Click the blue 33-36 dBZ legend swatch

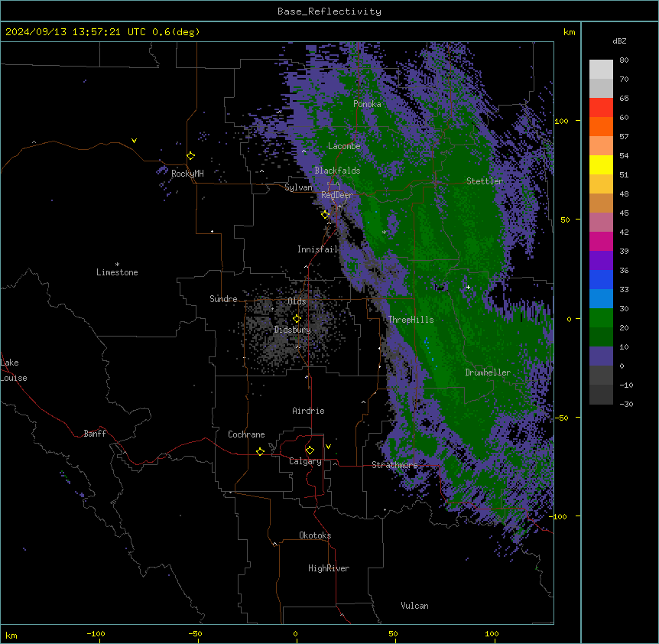(x=601, y=279)
